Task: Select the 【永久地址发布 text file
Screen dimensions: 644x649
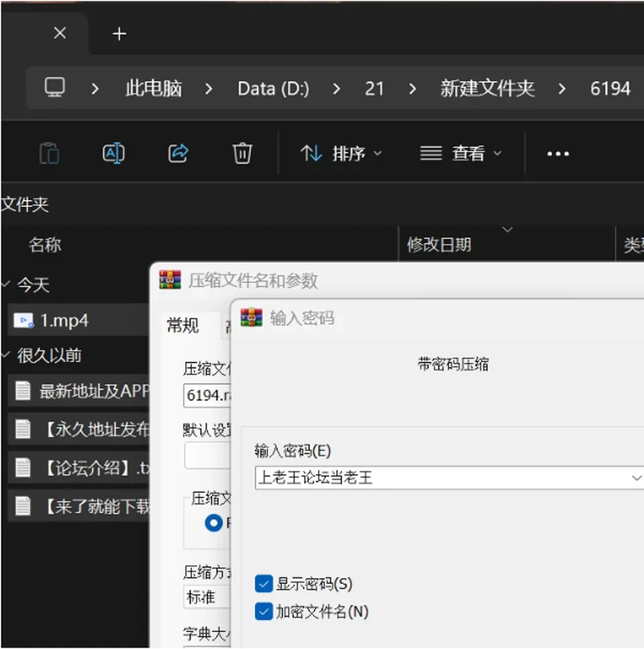Action: (x=78, y=429)
